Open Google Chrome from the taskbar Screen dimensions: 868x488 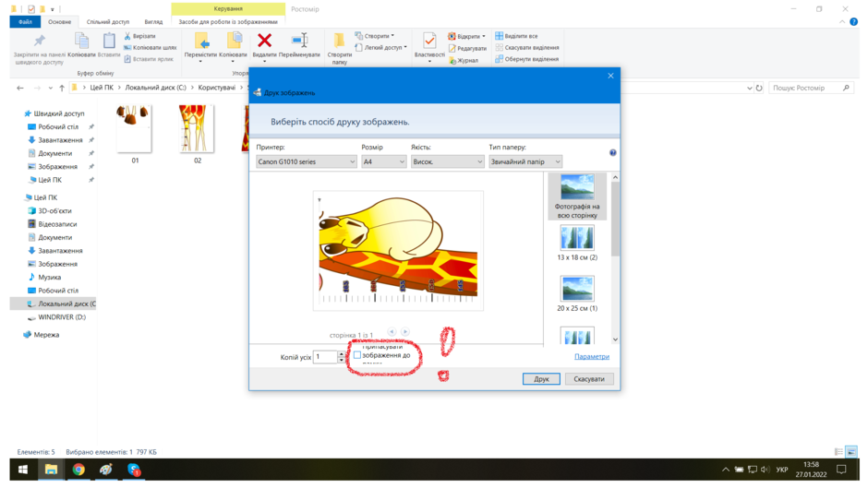(x=78, y=470)
